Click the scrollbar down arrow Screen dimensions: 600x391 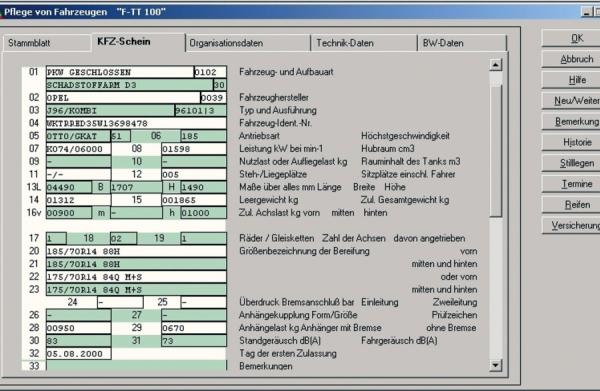pyautogui.click(x=496, y=365)
